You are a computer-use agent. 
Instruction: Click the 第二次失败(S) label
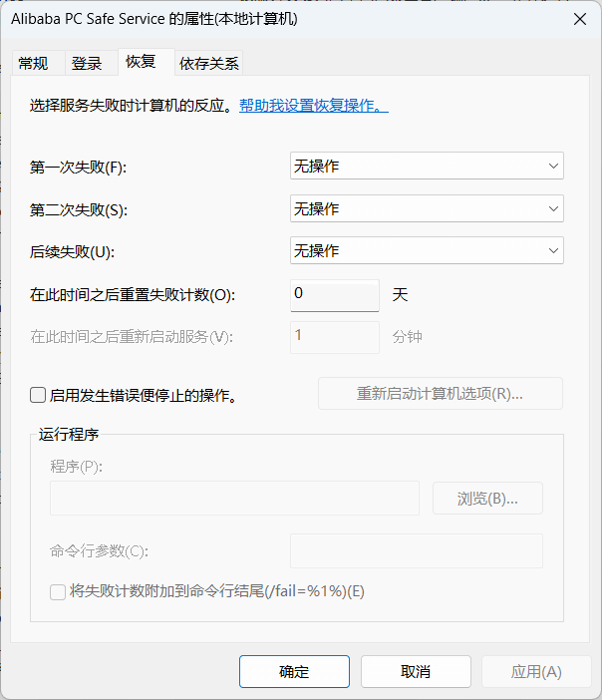point(79,209)
